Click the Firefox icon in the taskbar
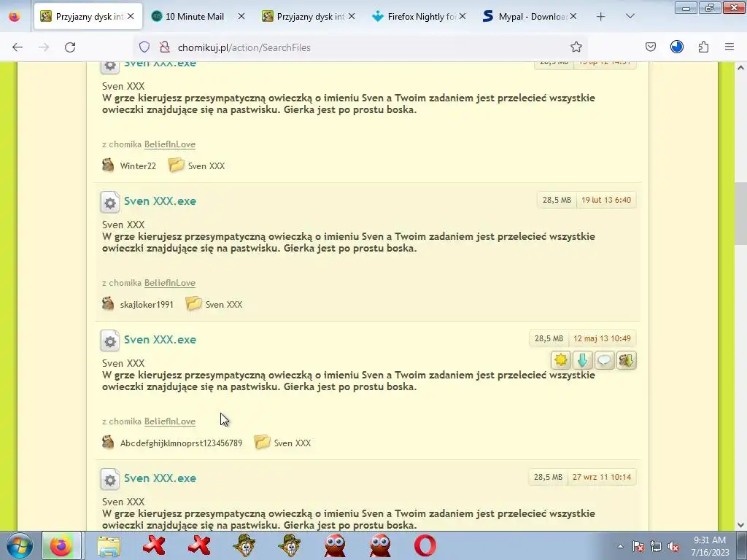Image resolution: width=747 pixels, height=560 pixels. coord(61,545)
